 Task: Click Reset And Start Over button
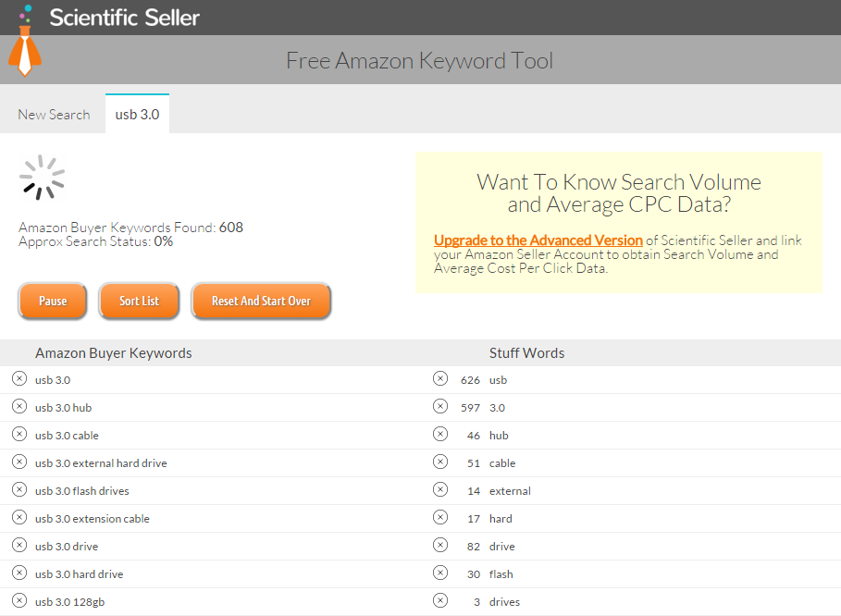(x=261, y=301)
